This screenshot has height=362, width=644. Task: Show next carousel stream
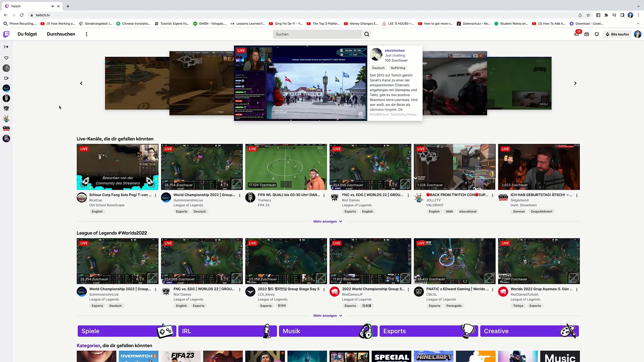click(x=575, y=83)
